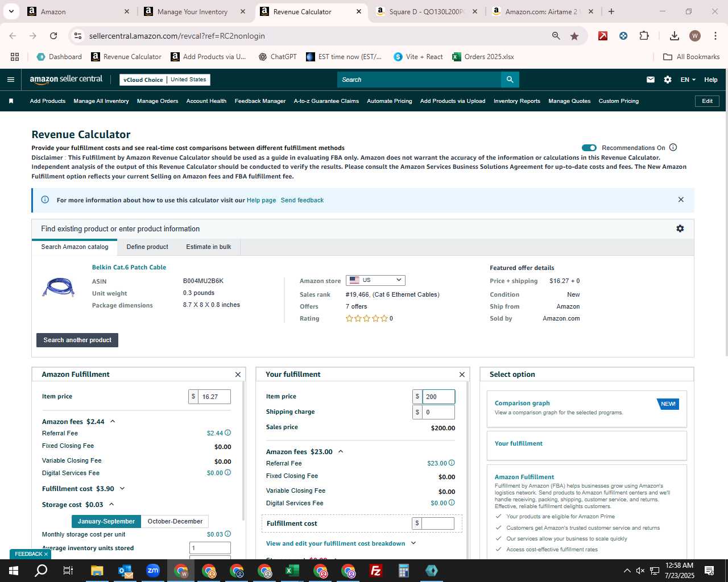Open the Amazon store US dropdown
Image resolution: width=728 pixels, height=582 pixels.
[375, 280]
